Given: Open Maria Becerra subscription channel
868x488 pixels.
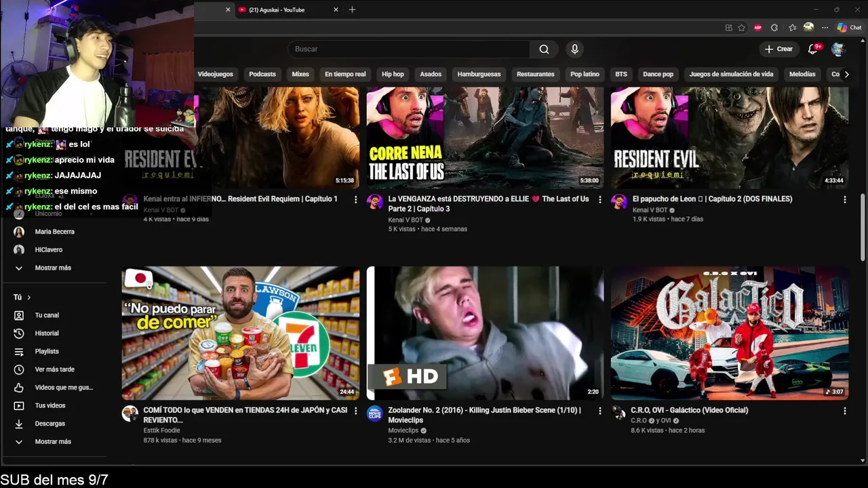Looking at the screenshot, I should (54, 232).
